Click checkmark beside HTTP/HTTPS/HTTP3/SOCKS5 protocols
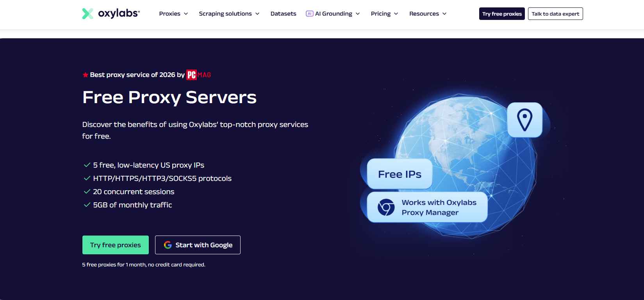644x300 pixels. [x=87, y=179]
